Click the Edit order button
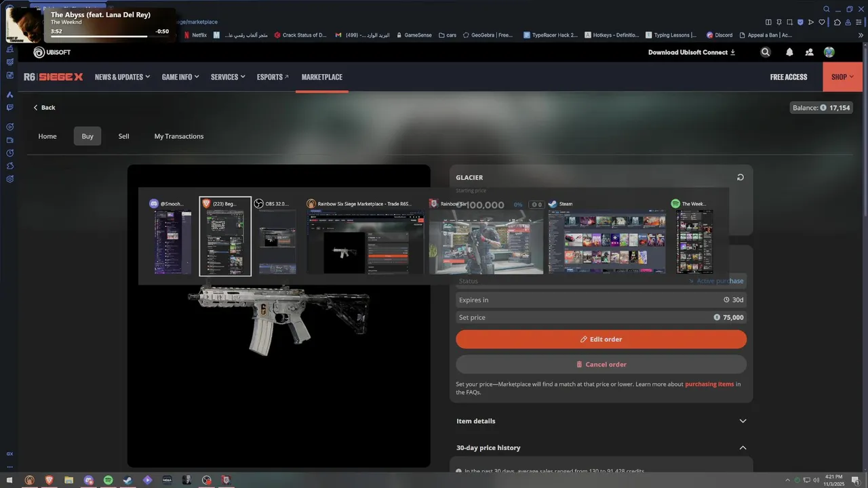The height and width of the screenshot is (488, 868). (601, 339)
